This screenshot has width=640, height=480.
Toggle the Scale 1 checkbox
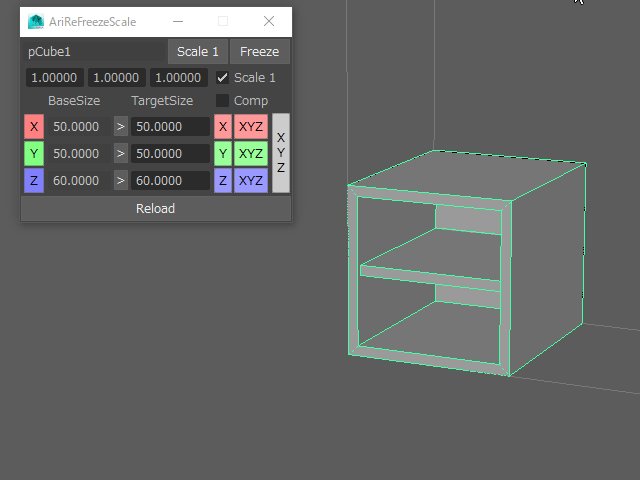[x=222, y=78]
